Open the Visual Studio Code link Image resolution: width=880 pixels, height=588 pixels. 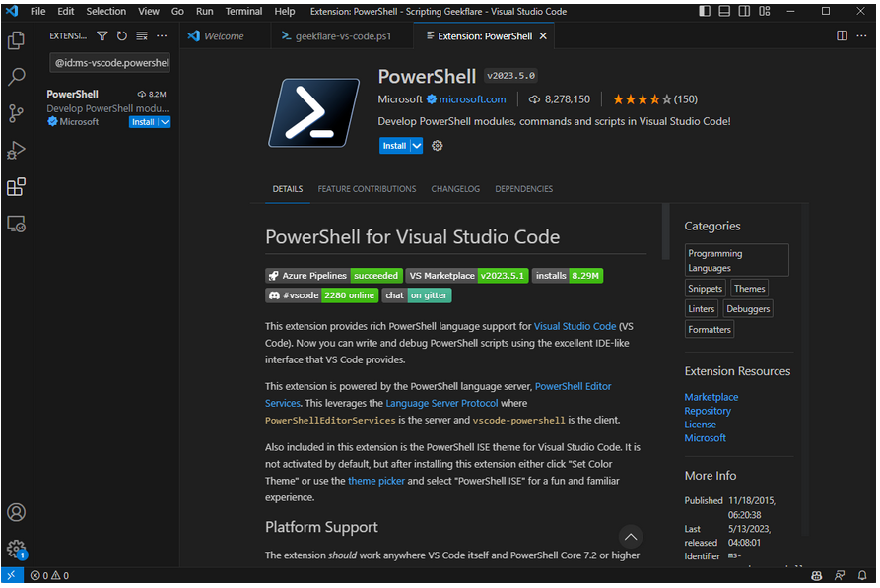tap(575, 326)
